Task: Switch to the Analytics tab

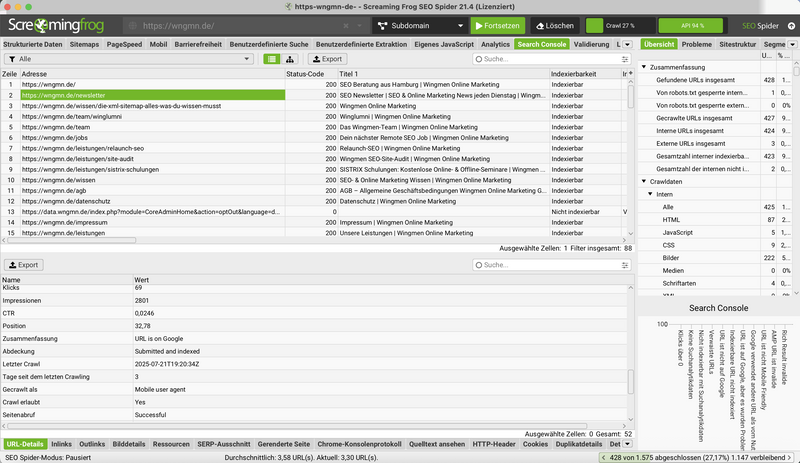Action: click(x=495, y=44)
